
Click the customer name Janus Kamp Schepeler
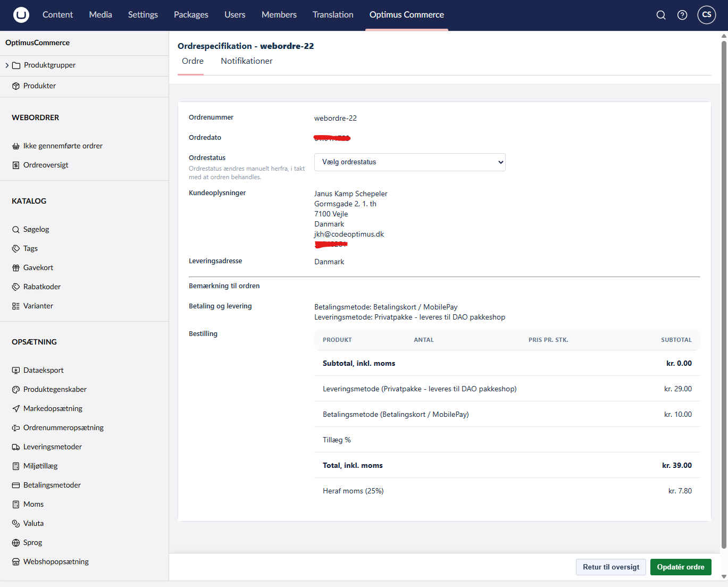(x=351, y=194)
